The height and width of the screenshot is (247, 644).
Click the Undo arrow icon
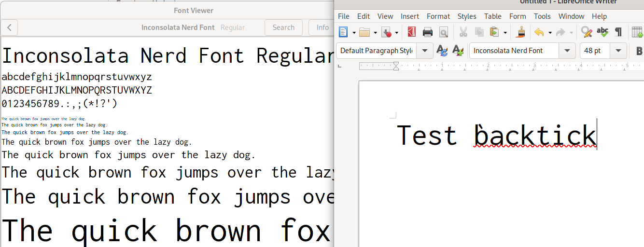[539, 32]
